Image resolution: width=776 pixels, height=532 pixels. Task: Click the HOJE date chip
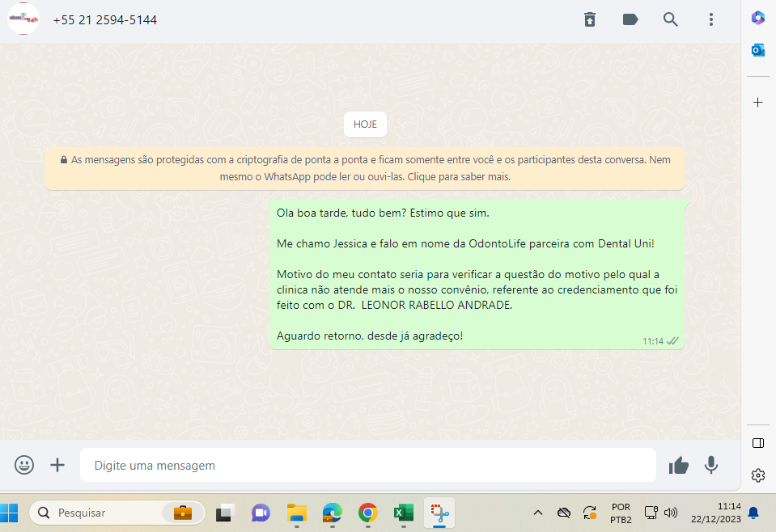[x=365, y=124]
